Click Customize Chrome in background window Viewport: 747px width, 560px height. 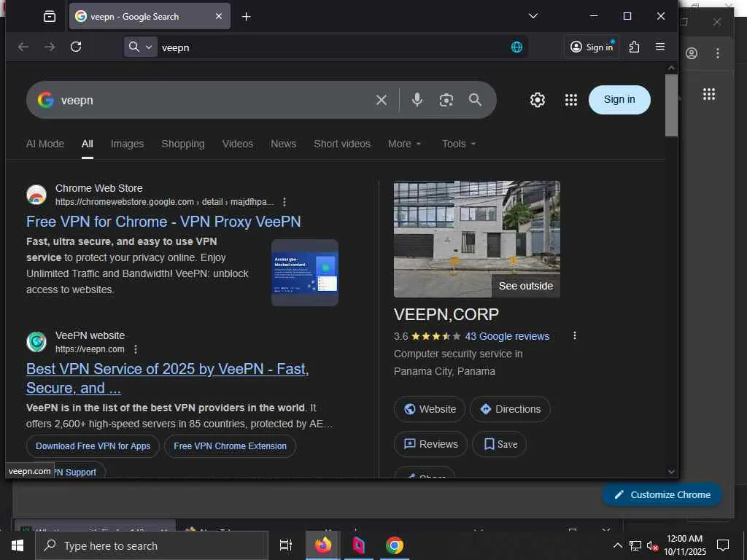point(662,495)
